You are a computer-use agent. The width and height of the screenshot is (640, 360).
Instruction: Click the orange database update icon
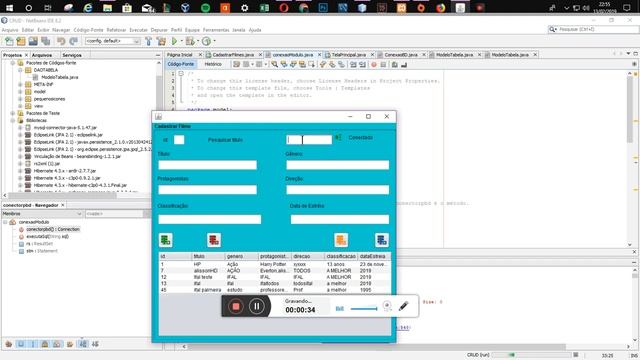point(341,240)
